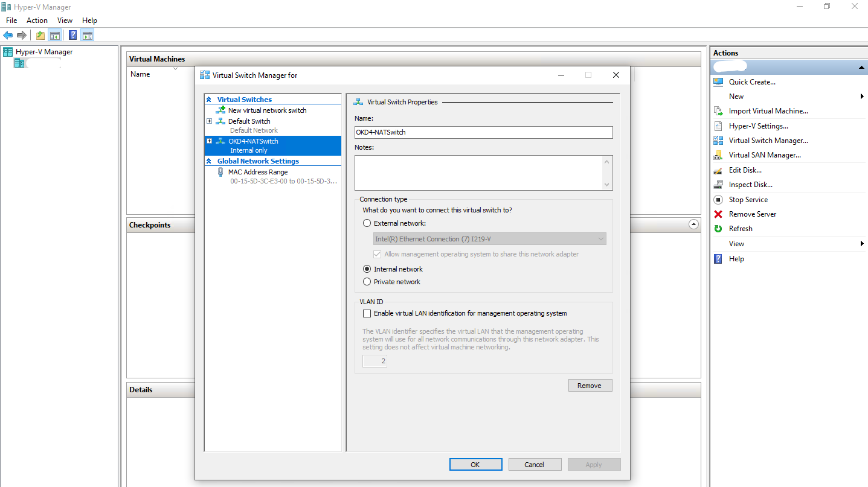This screenshot has height=487, width=868.
Task: Toggle Allow management OS to share adapter
Action: 378,254
